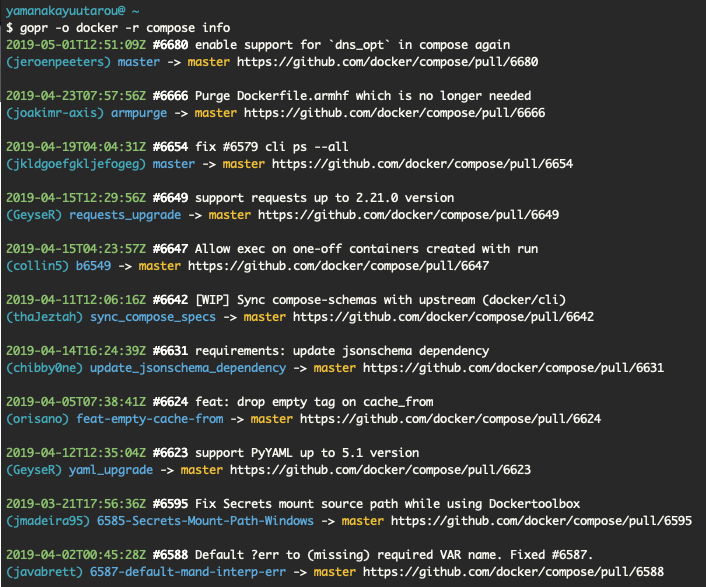Click title 'requirements: update jsonschema dependency'
The image size is (706, 587).
[x=342, y=351]
